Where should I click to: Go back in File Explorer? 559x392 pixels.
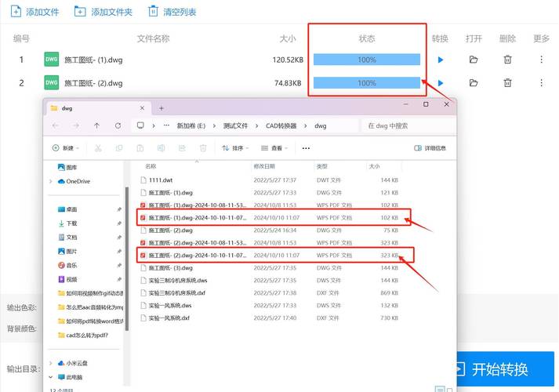[55, 125]
